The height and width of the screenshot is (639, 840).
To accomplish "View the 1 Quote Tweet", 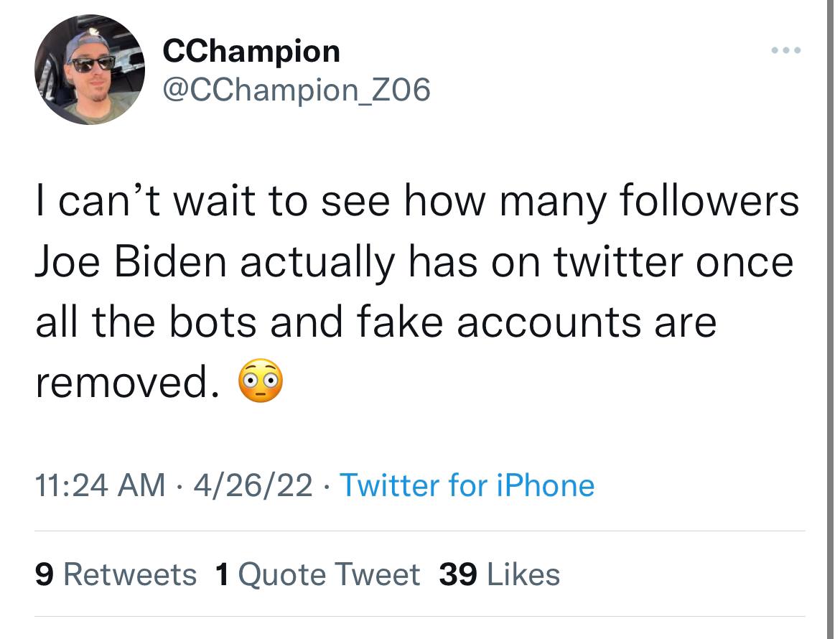I will (x=317, y=574).
